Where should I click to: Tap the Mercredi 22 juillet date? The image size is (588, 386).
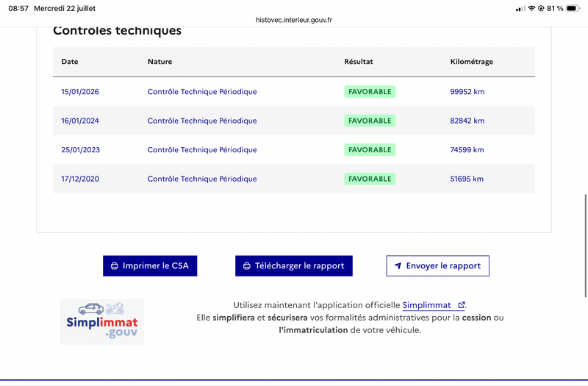(x=65, y=8)
